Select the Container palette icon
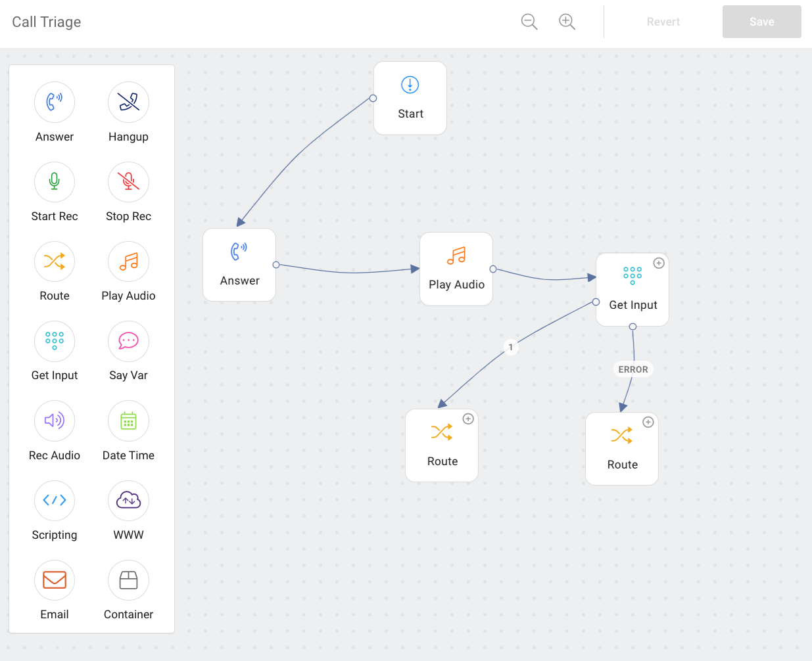812x661 pixels. 128,580
